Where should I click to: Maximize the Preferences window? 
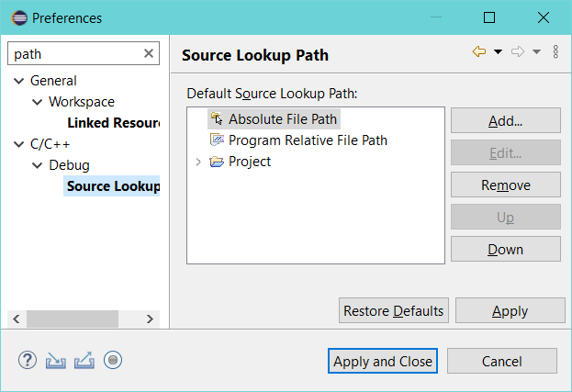(x=489, y=17)
